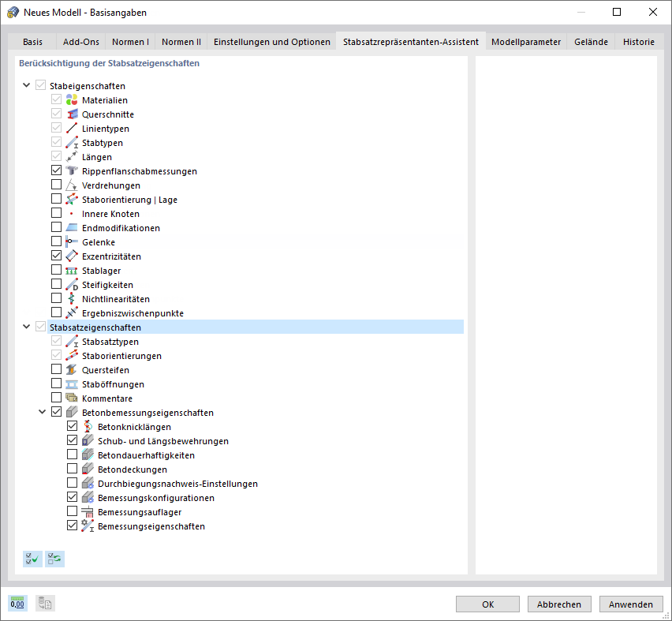
Task: Click the Staböffnungen opening icon
Action: [72, 383]
